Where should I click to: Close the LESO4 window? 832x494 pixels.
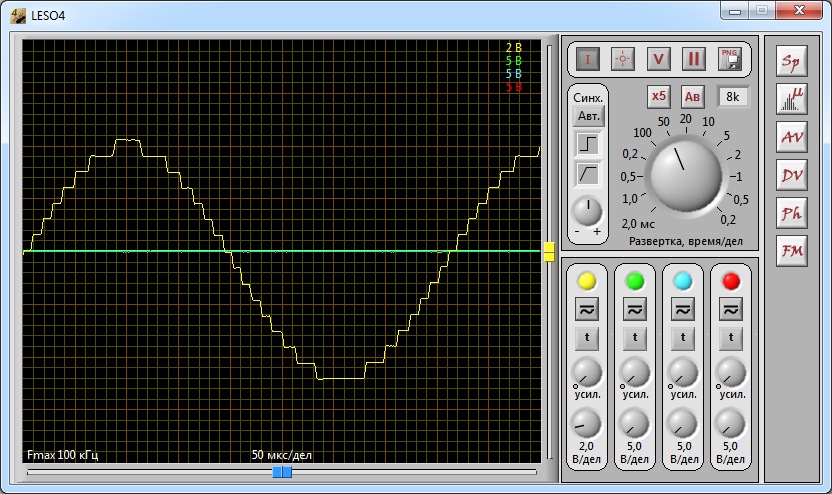coord(799,11)
